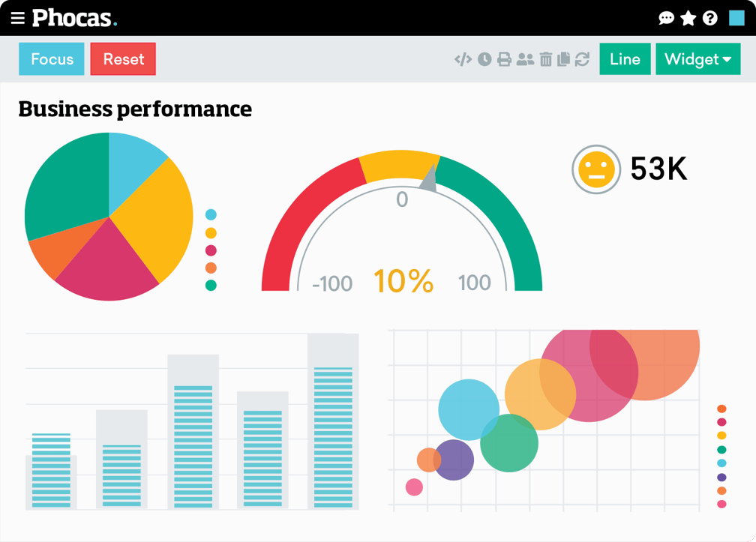Viewport: 756px width, 542px height.
Task: Print the Business performance dashboard
Action: tap(503, 58)
